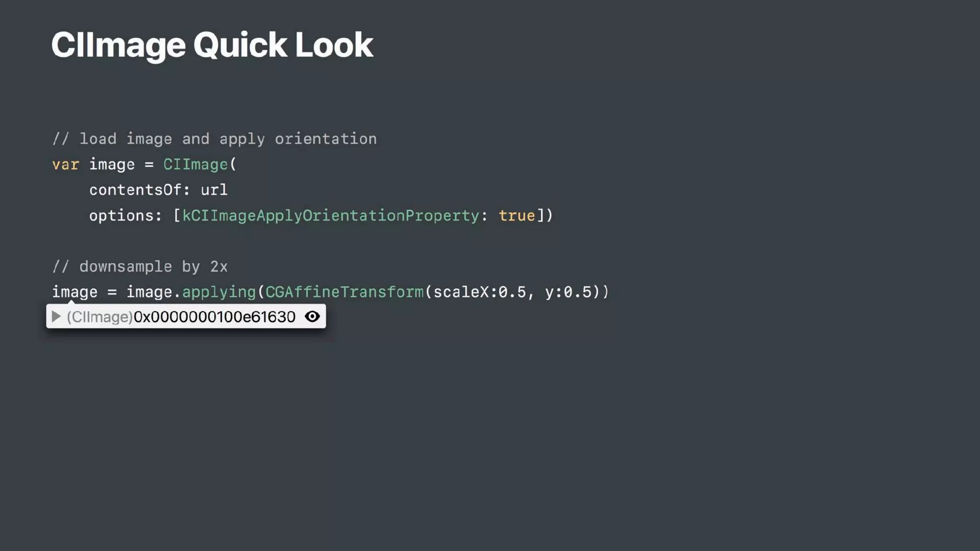This screenshot has width=980, height=551.
Task: Click the image variable above the debugger popup
Action: 75,292
